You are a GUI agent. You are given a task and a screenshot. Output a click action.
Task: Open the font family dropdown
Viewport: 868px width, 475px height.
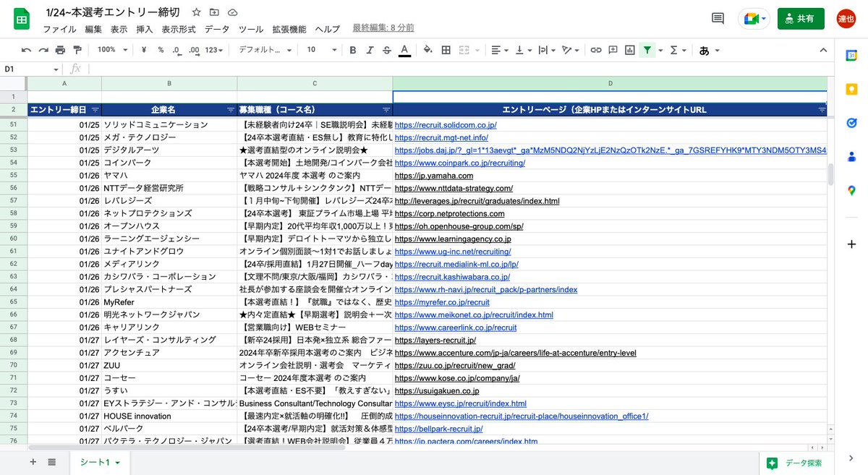point(265,50)
